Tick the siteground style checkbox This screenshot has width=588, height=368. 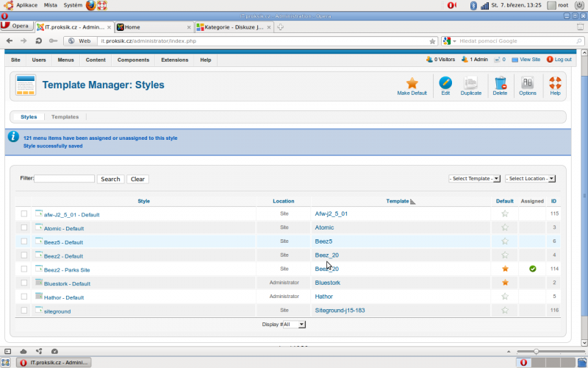point(24,310)
